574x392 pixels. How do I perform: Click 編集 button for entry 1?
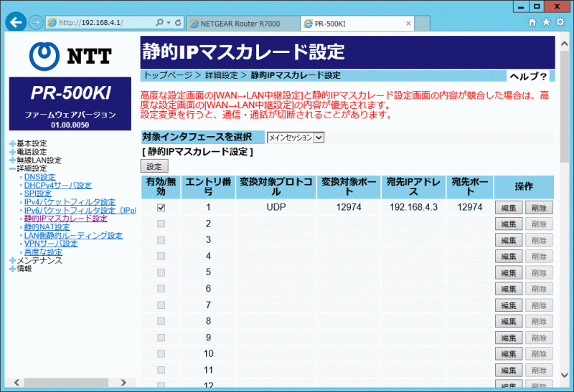click(509, 208)
